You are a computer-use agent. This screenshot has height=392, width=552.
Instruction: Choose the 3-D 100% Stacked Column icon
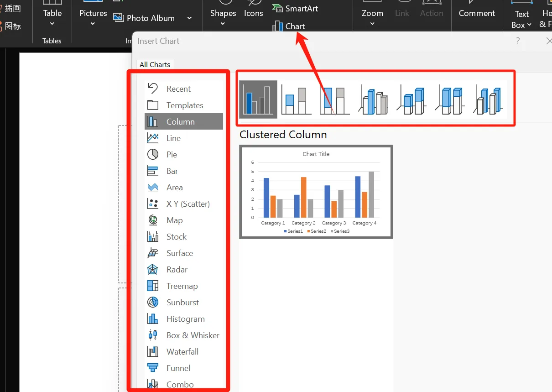pyautogui.click(x=450, y=100)
